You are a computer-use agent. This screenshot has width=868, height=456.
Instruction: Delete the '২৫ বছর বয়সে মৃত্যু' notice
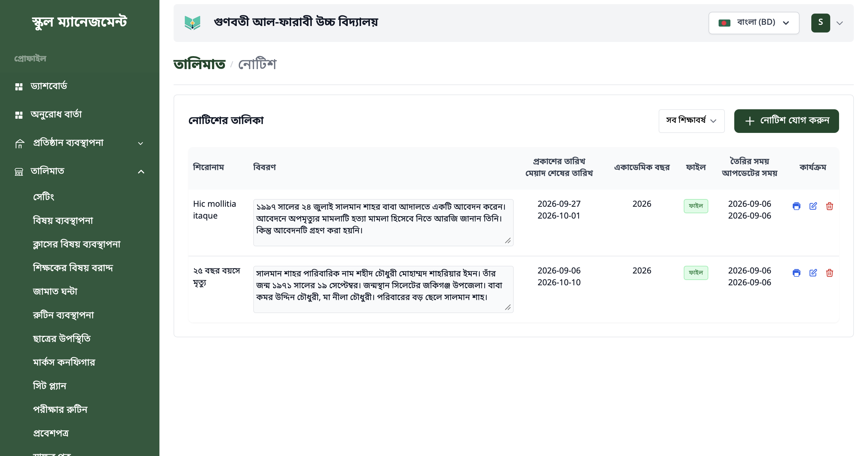pyautogui.click(x=829, y=273)
